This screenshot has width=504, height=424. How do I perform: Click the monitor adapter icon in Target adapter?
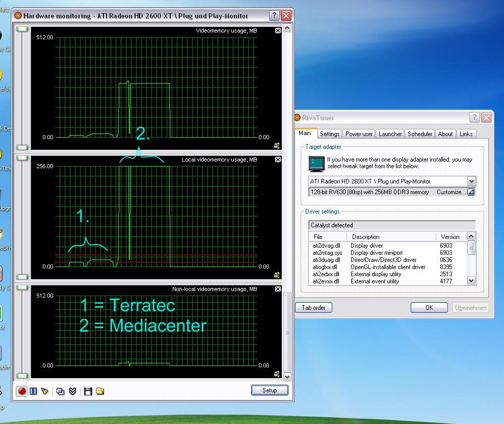[316, 164]
